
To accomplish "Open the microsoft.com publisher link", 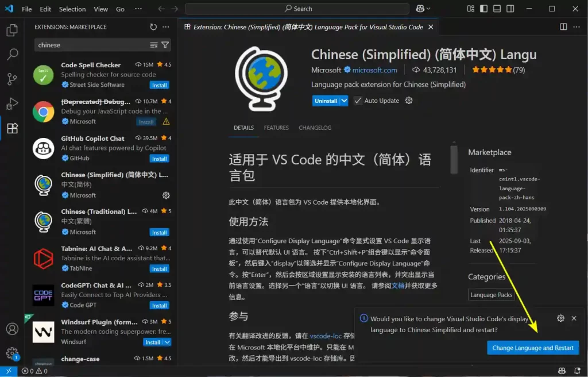I will click(374, 70).
